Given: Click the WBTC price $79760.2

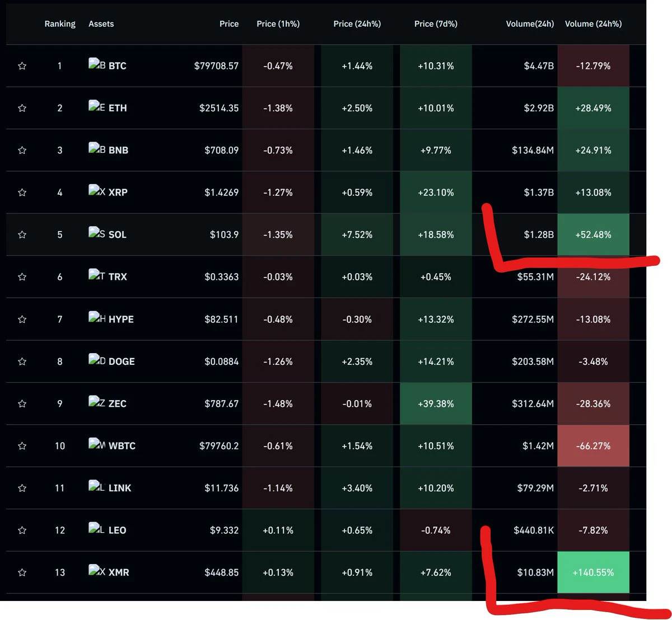Looking at the screenshot, I should click(x=219, y=446).
